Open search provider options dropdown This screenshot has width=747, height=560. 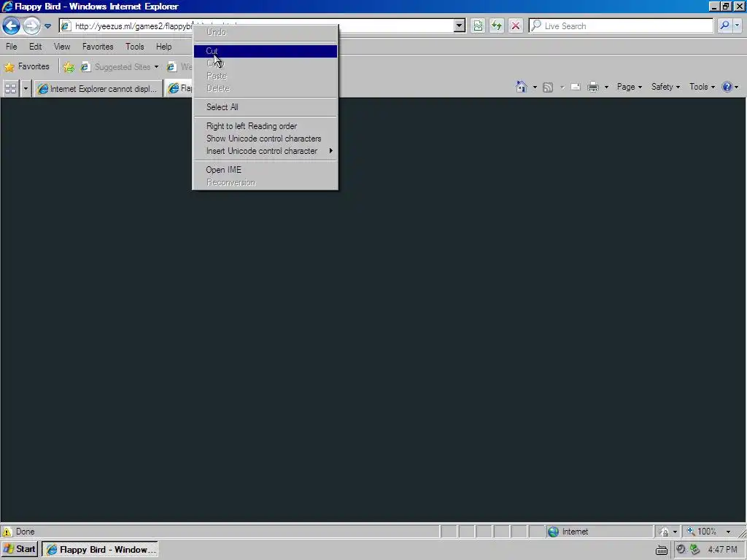738,26
